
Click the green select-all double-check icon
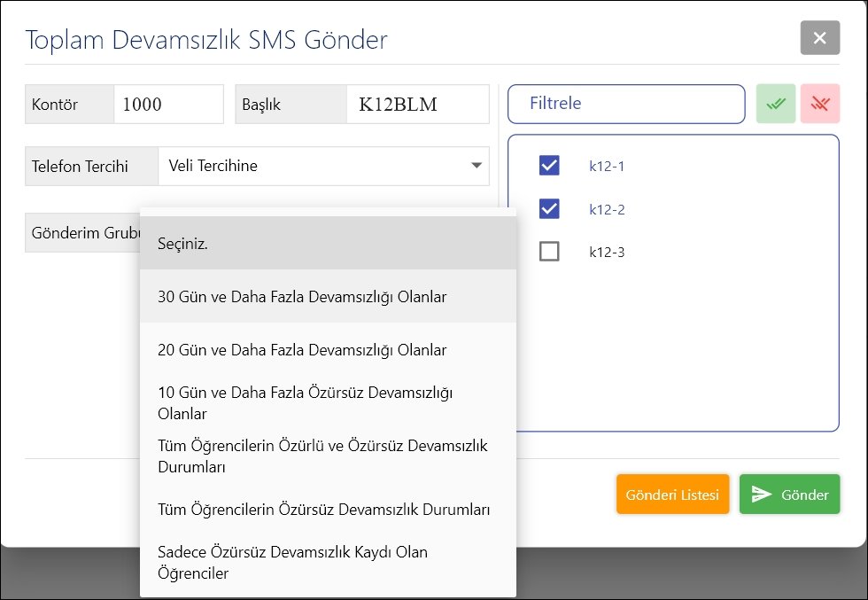click(776, 104)
